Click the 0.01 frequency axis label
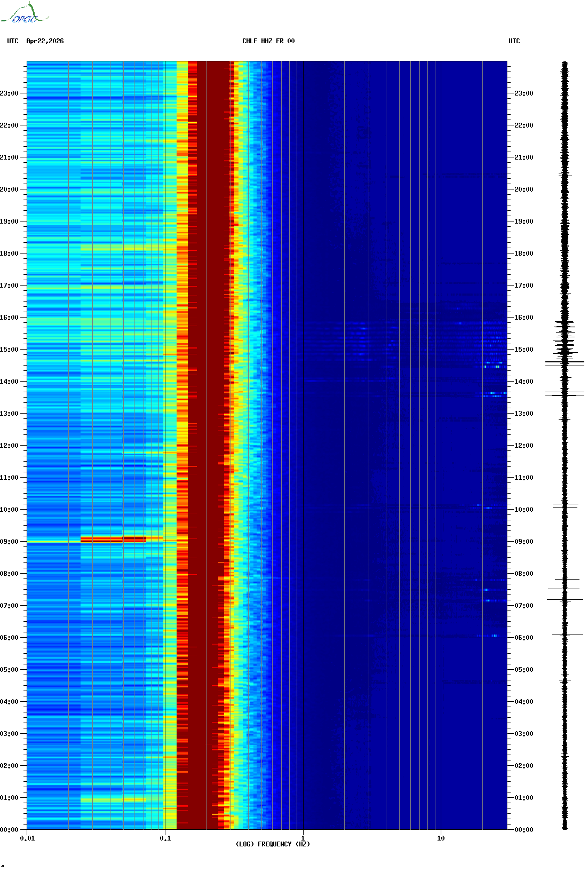 (x=27, y=838)
